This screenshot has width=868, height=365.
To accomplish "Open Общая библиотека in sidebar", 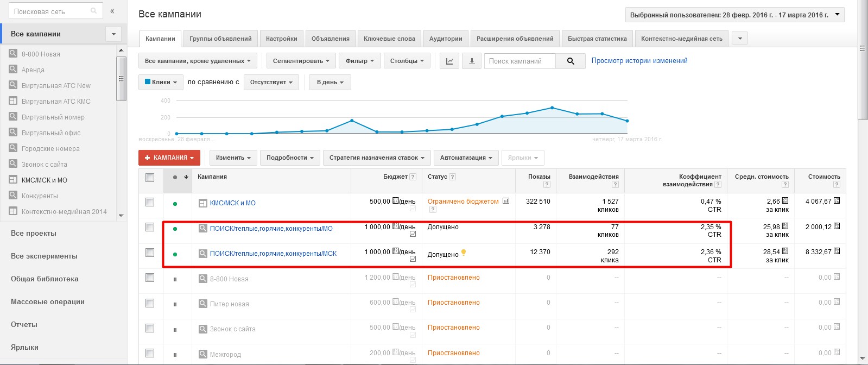I will coord(45,279).
